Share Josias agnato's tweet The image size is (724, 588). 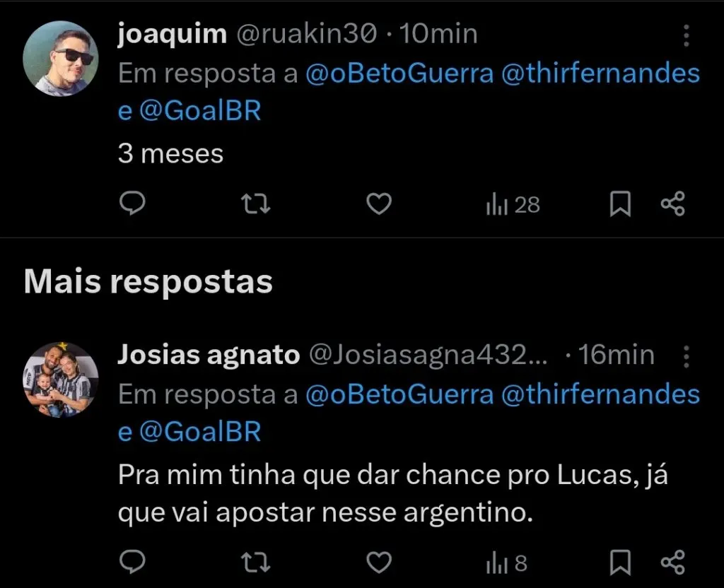[x=672, y=563]
